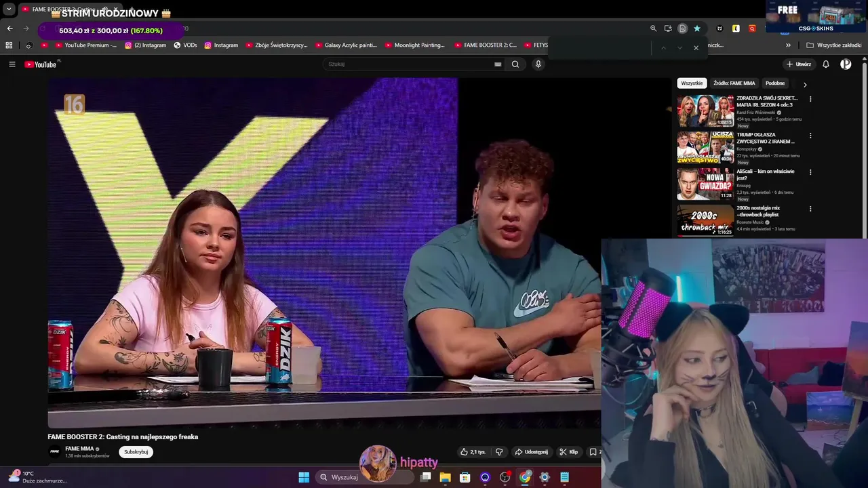Click the Utwórz create button
Viewport: 868px width, 488px height.
[799, 64]
